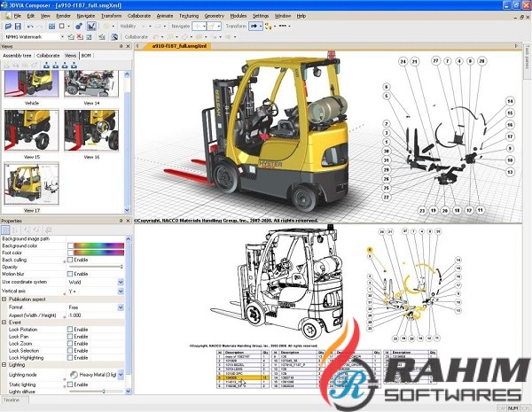Close the Properties panel with its X

coord(128,221)
